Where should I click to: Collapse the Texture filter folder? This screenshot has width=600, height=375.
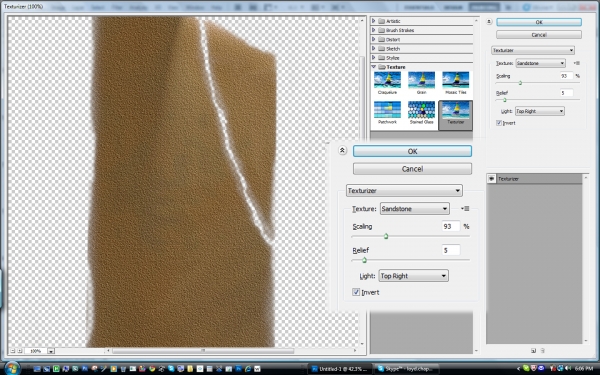point(374,67)
